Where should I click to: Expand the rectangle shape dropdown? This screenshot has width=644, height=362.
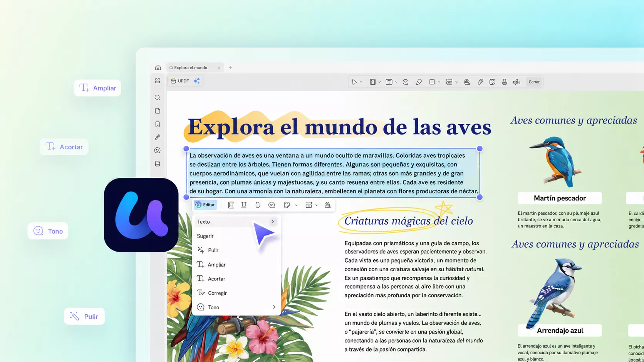pos(439,82)
